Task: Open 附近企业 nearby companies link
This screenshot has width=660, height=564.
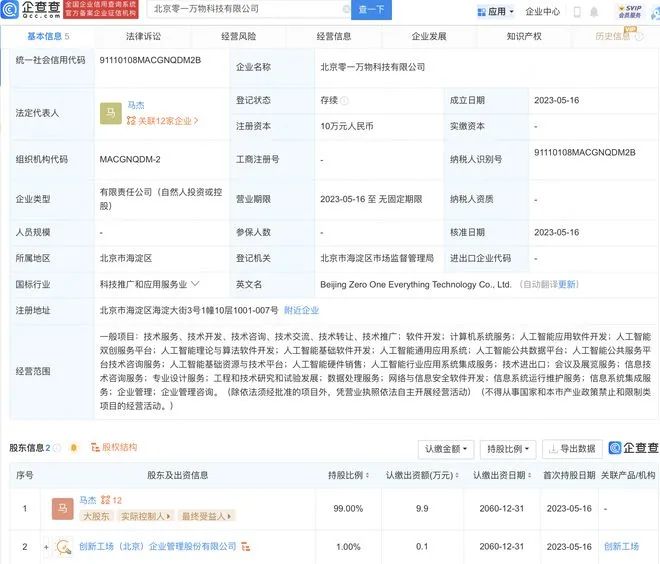Action: (x=301, y=311)
